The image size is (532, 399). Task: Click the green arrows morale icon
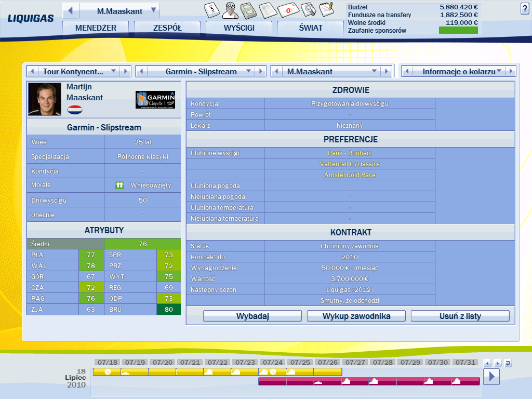[x=119, y=185]
